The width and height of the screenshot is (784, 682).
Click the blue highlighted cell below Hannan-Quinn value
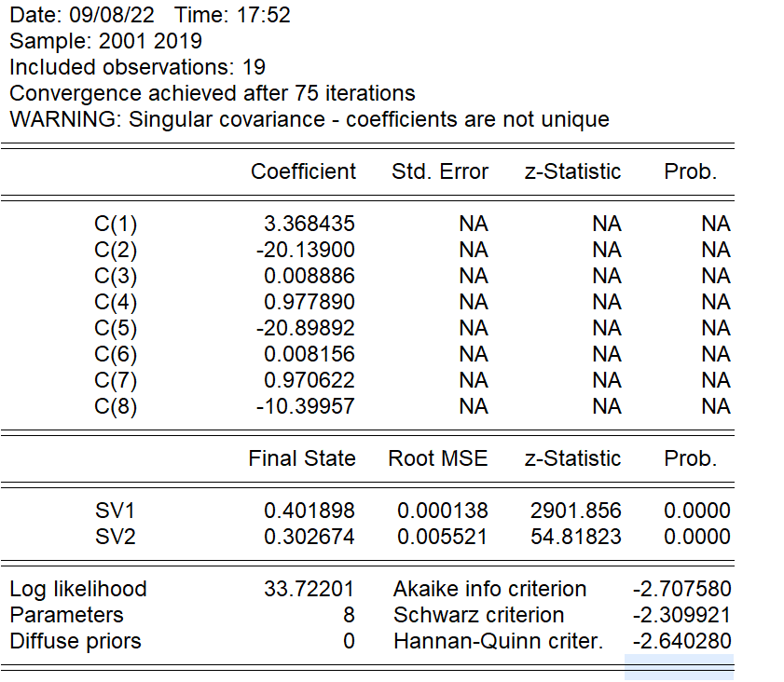679,667
